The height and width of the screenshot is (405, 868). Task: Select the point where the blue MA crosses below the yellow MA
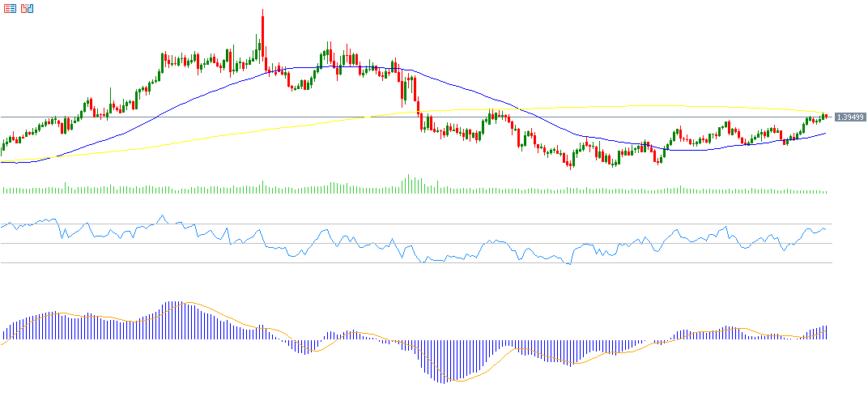click(x=520, y=109)
